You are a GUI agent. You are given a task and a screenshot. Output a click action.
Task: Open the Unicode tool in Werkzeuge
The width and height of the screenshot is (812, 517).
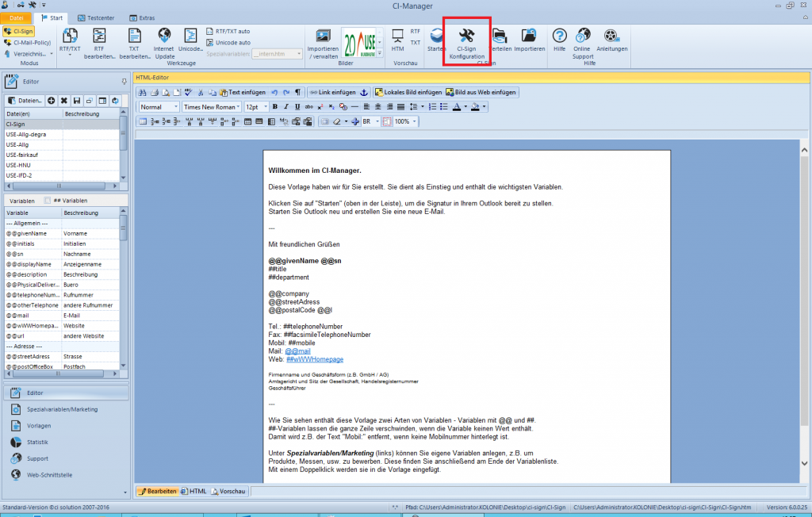(190, 38)
